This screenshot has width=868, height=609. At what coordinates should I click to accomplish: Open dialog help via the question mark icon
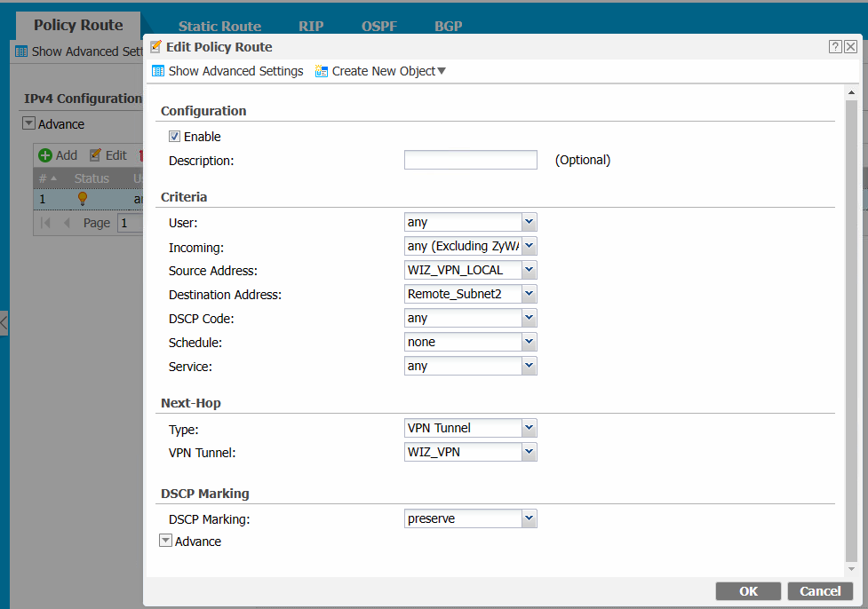click(x=834, y=46)
